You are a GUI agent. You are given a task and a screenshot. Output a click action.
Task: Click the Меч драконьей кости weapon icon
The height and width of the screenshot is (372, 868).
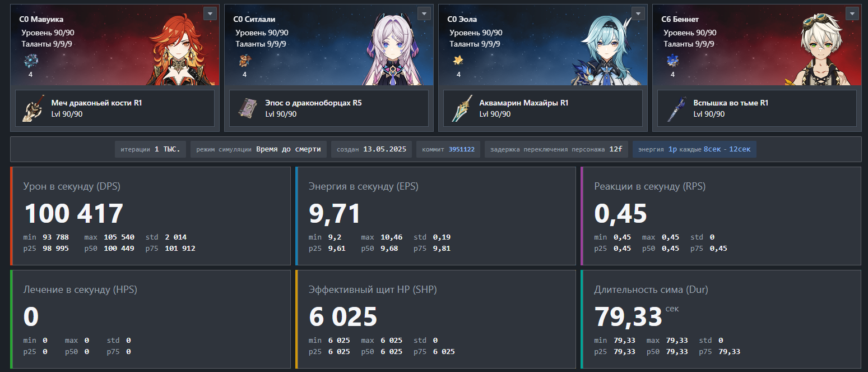pos(33,108)
